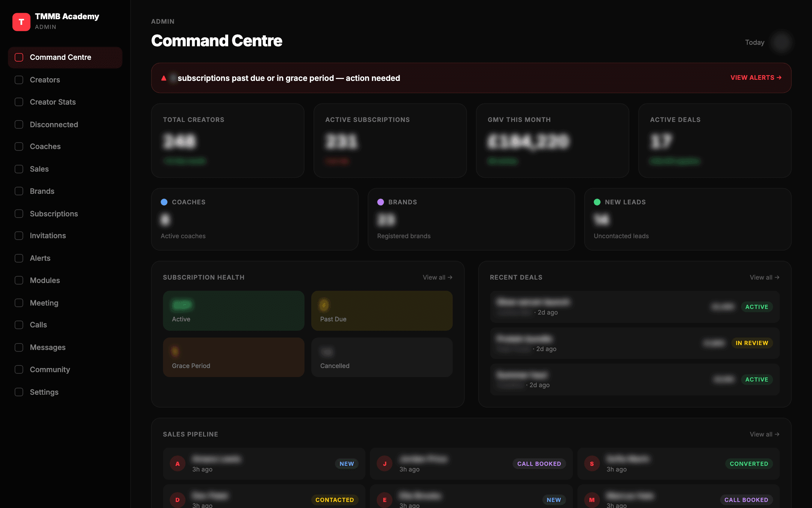
Task: View all in Sales Pipeline
Action: (764, 434)
